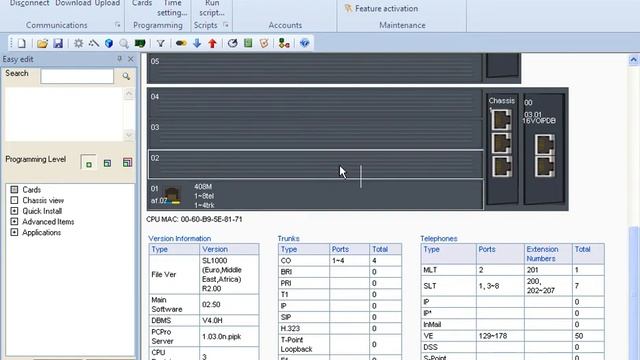640x360 pixels.
Task: Toggle the Chassis view tree node box
Action: pyautogui.click(x=14, y=200)
